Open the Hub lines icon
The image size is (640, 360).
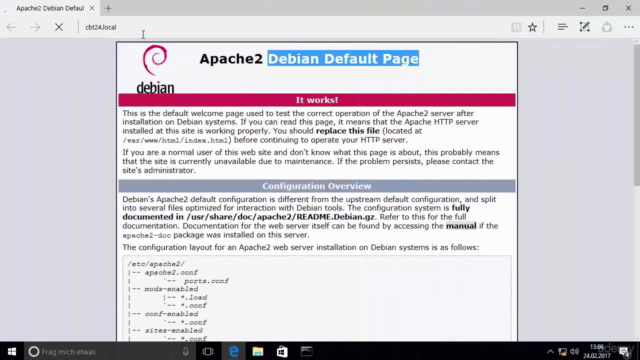562,27
